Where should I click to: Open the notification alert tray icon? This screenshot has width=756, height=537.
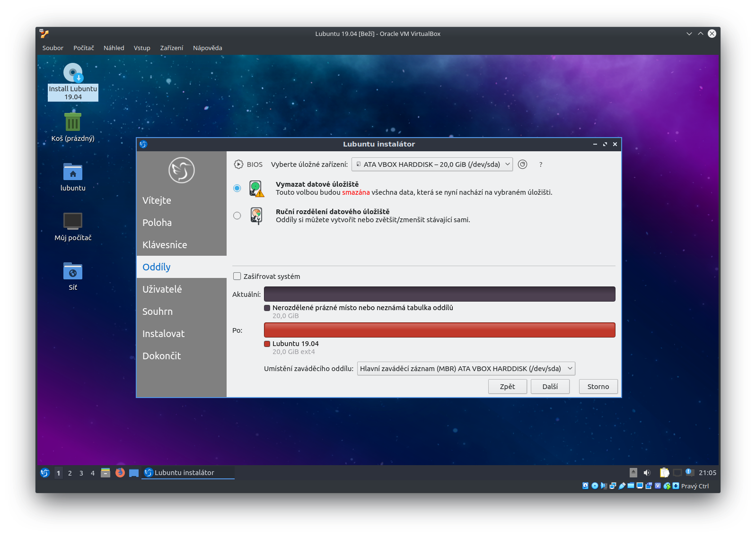(x=690, y=472)
